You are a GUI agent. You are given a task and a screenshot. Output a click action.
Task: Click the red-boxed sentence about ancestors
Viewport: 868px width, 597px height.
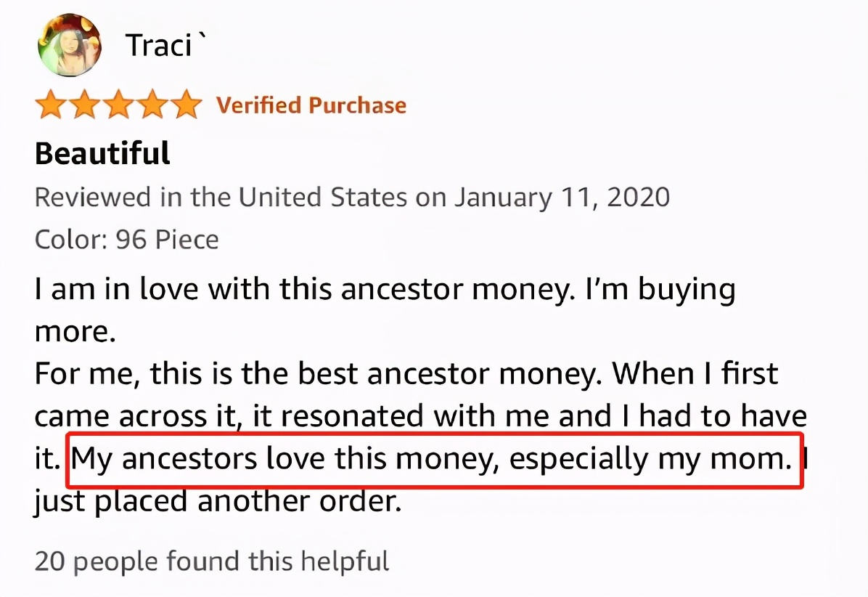click(x=433, y=460)
